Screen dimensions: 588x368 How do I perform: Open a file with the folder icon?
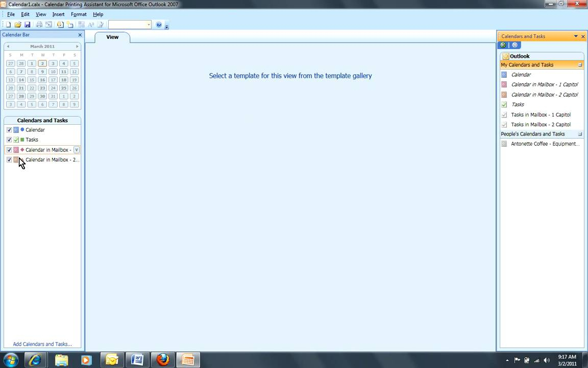coord(18,25)
